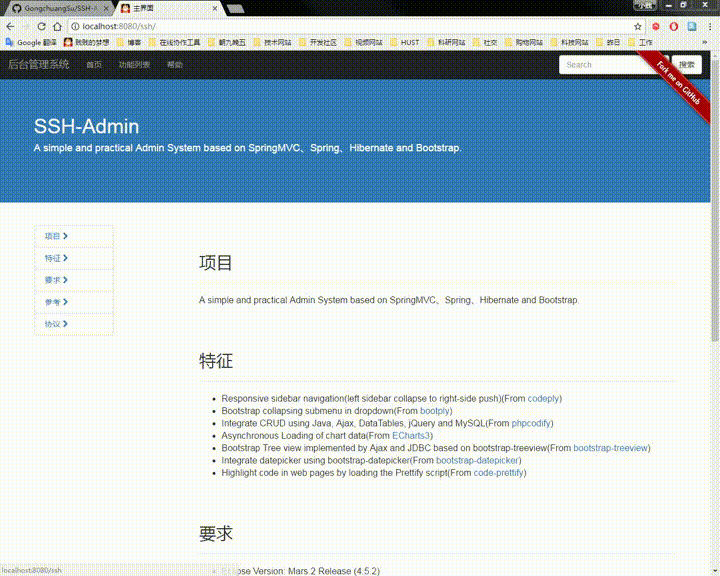This screenshot has height=576, width=720.
Task: Open 科研网站 bookmark folder
Action: [x=446, y=42]
